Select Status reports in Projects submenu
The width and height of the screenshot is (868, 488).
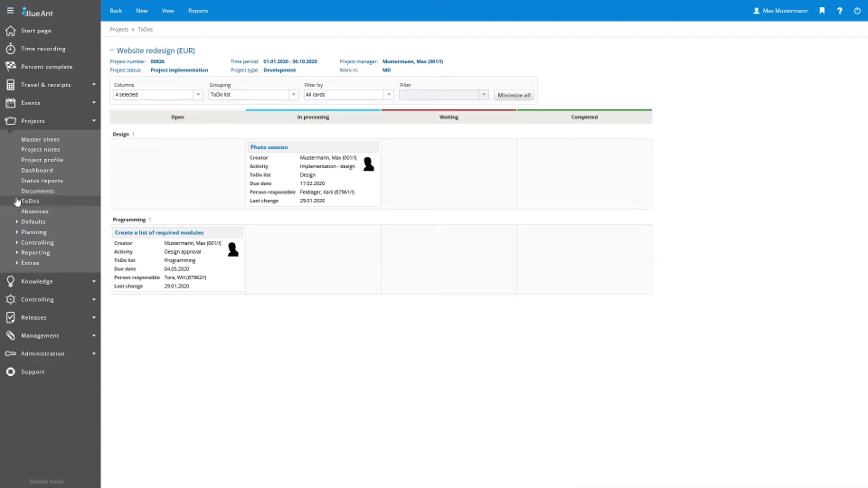coord(42,181)
